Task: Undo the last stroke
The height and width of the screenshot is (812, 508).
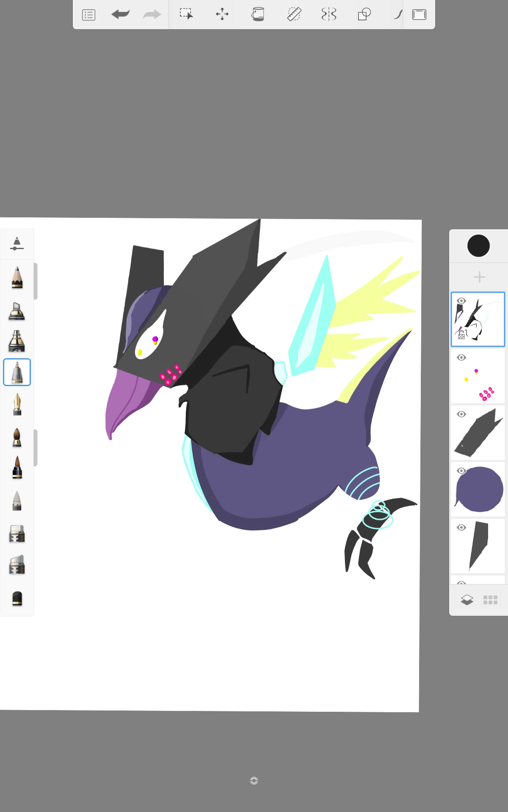Action: point(121,14)
